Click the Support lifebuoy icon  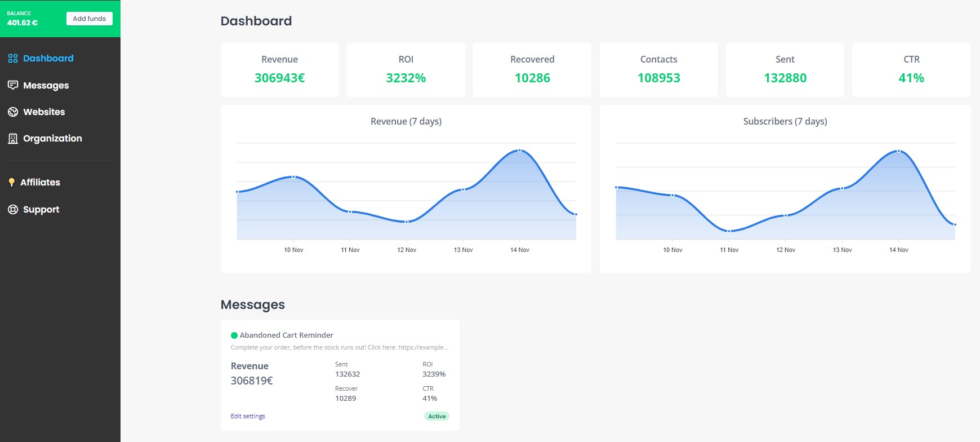click(x=13, y=209)
